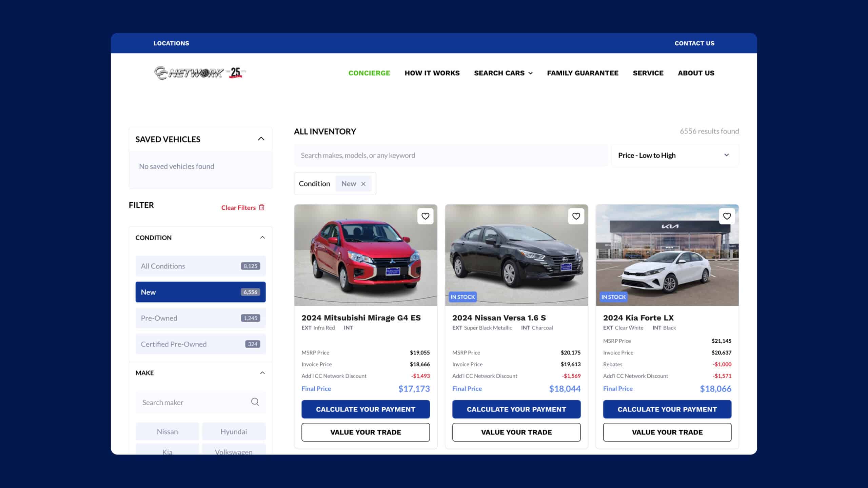Image resolution: width=868 pixels, height=488 pixels.
Task: Click the In Stock badge on Nissan Versa
Action: click(462, 297)
